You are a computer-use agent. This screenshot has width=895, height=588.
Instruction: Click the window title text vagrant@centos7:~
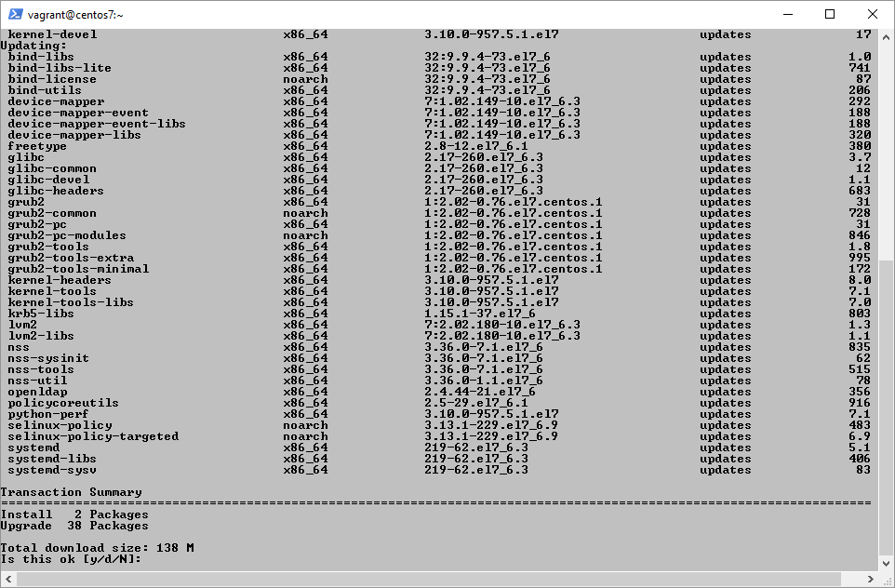tap(75, 15)
